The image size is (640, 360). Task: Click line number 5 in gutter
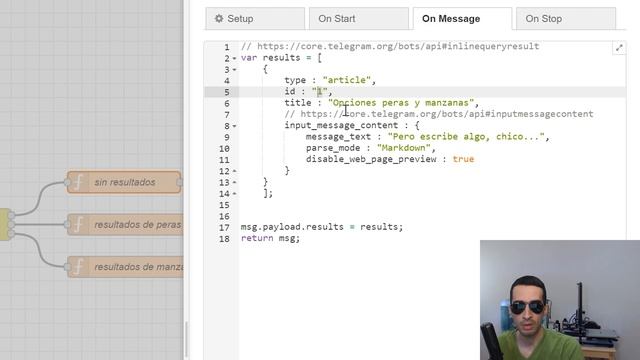click(227, 92)
